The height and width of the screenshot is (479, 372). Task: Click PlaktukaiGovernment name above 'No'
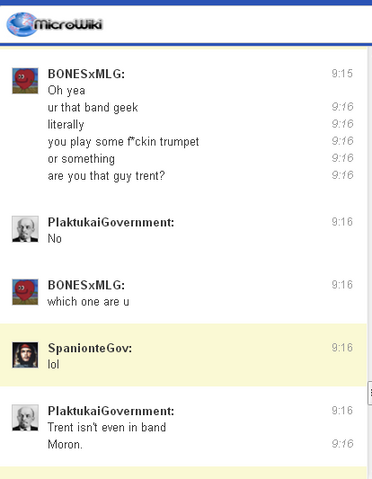click(x=111, y=222)
